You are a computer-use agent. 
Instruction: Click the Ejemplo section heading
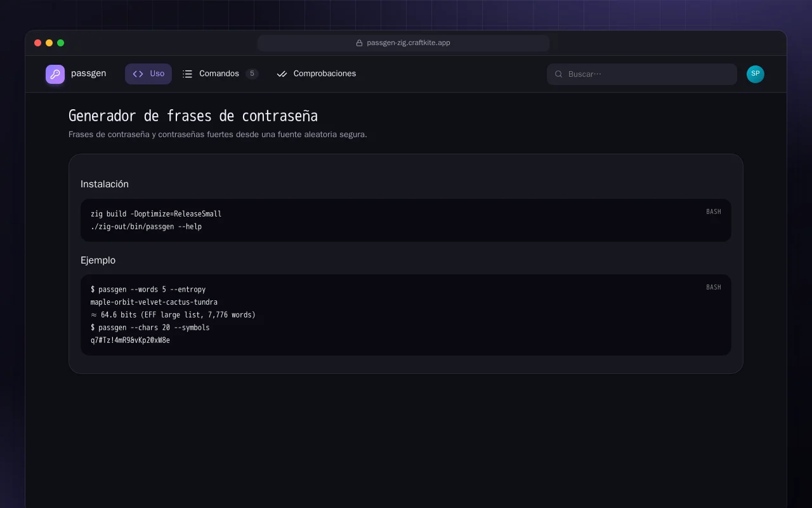98,260
